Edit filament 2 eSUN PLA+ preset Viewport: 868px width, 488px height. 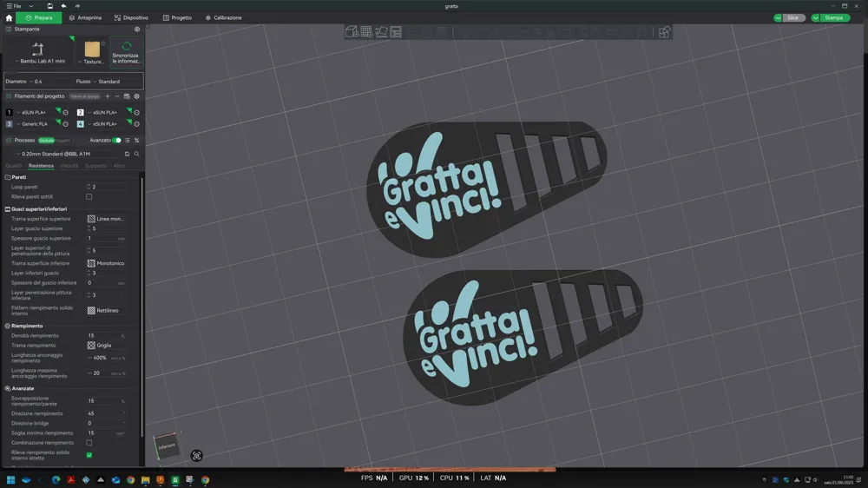(x=137, y=112)
